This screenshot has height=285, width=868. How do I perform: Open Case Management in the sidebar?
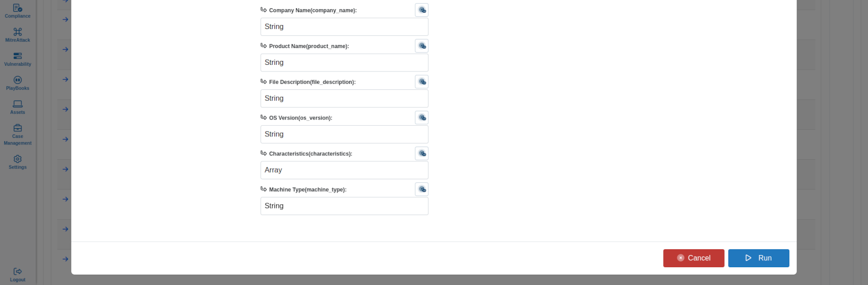[x=17, y=135]
